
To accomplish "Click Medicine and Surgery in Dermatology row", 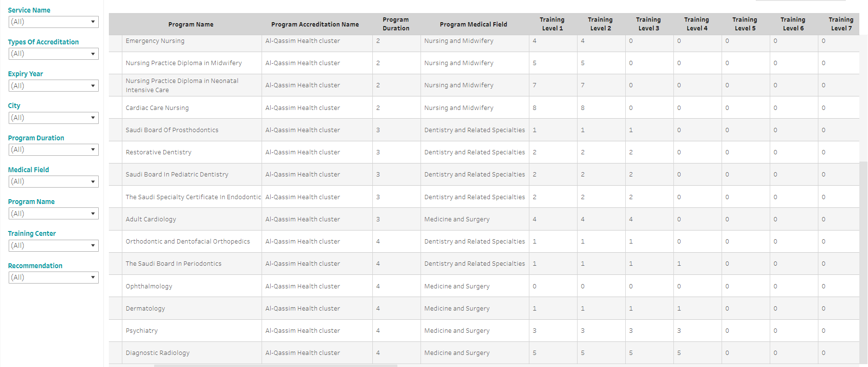I will point(457,309).
